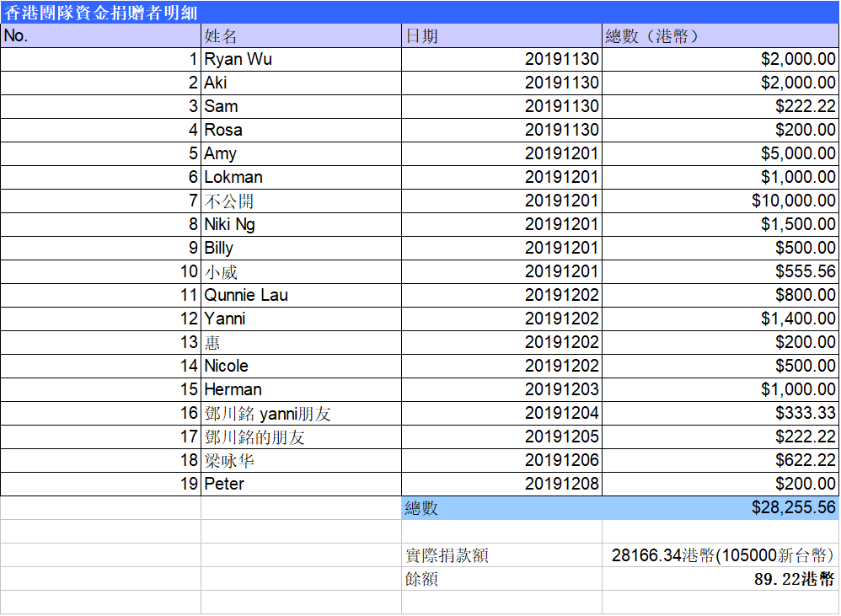The width and height of the screenshot is (841, 616).
Task: Select the 日期 column header cell
Action: coord(501,36)
